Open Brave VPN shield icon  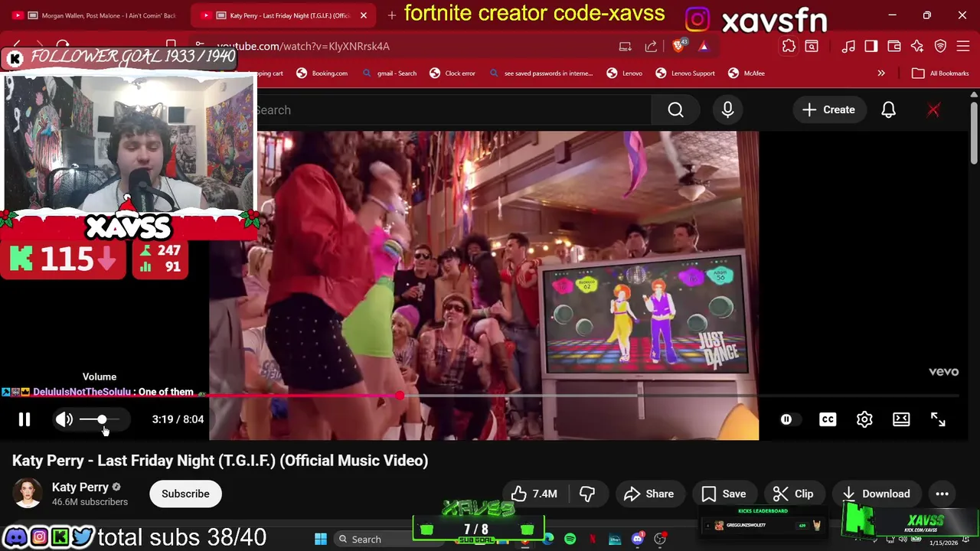[940, 46]
